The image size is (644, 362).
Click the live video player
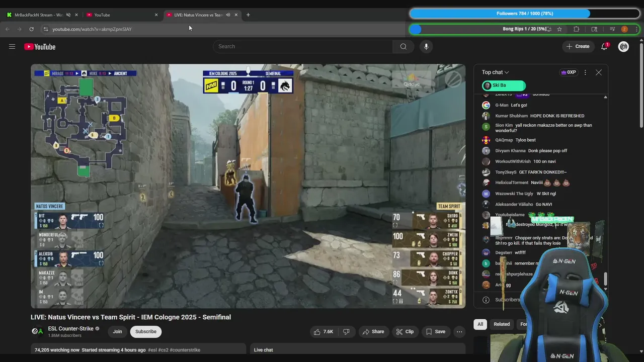point(248,186)
